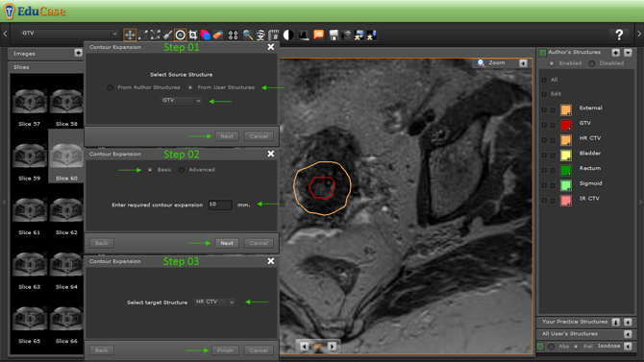The image size is (644, 362).
Task: Choose the Basic expansion radio option
Action: pos(150,170)
